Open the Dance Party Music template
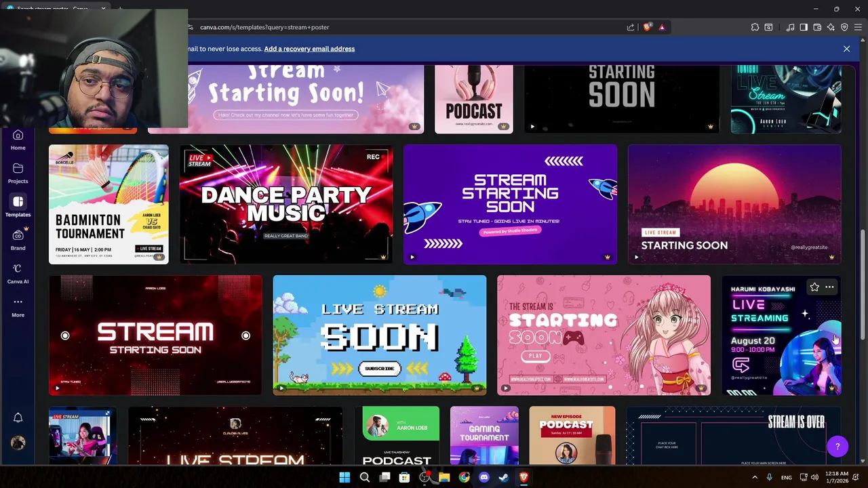This screenshot has width=868, height=488. click(x=286, y=204)
